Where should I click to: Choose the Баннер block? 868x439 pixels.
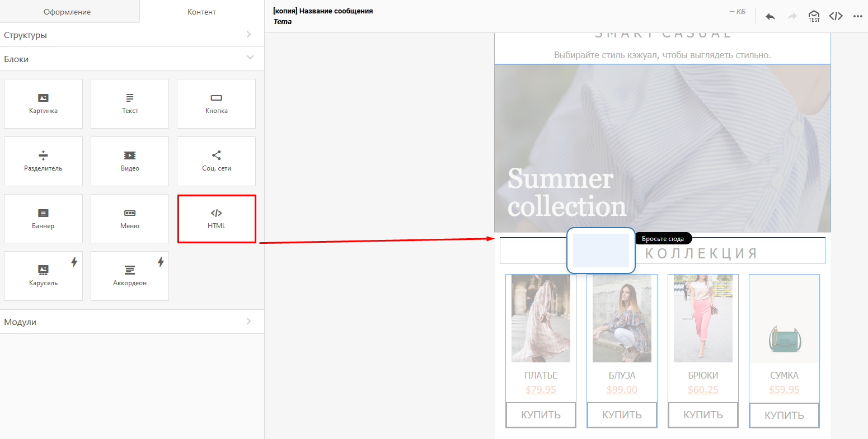tap(43, 219)
